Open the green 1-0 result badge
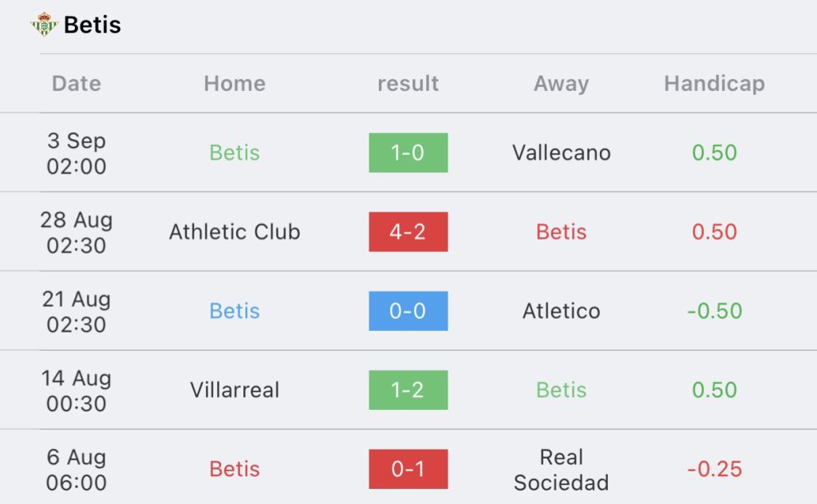 click(x=408, y=152)
